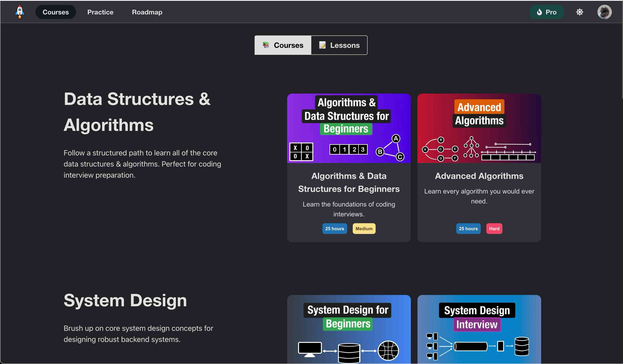
Task: Open the user profile avatar
Action: click(604, 12)
